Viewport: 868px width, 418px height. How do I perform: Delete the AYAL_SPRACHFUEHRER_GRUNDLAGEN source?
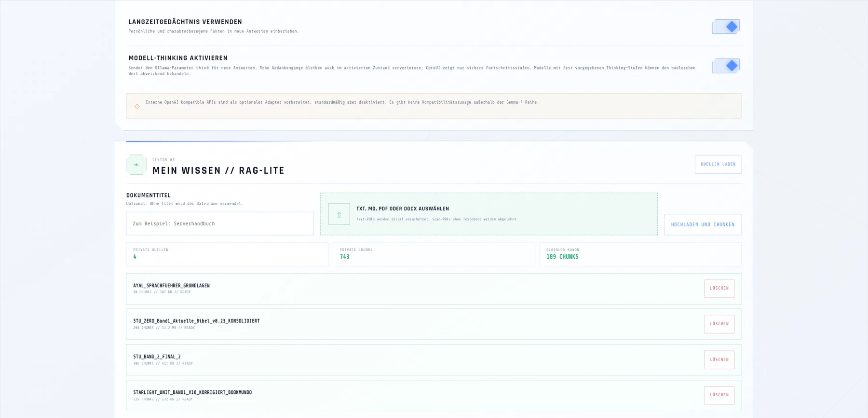[x=719, y=288]
